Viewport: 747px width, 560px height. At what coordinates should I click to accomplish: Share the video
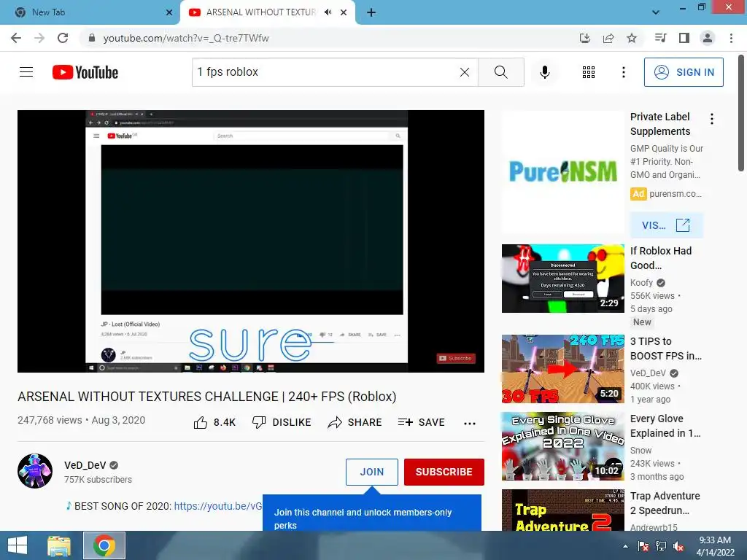[x=355, y=422]
